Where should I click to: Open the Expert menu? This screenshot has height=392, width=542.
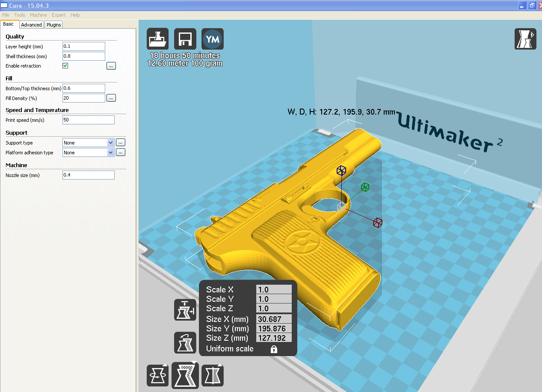(58, 15)
